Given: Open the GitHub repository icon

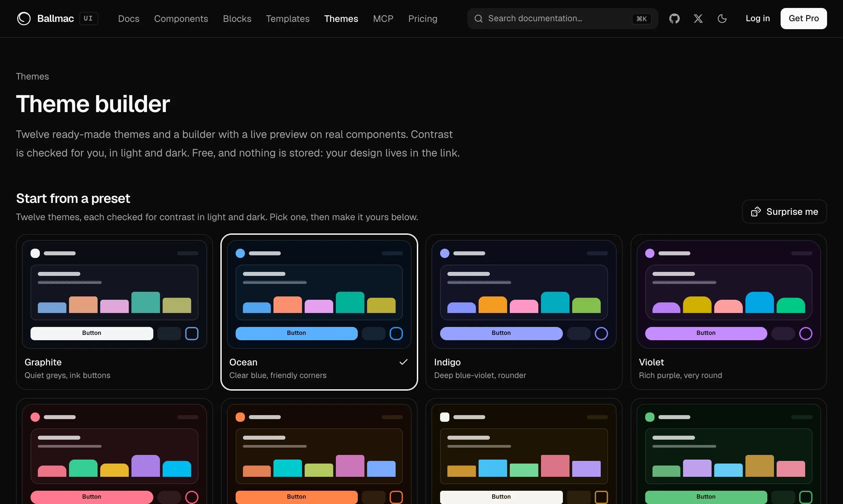Looking at the screenshot, I should point(674,18).
